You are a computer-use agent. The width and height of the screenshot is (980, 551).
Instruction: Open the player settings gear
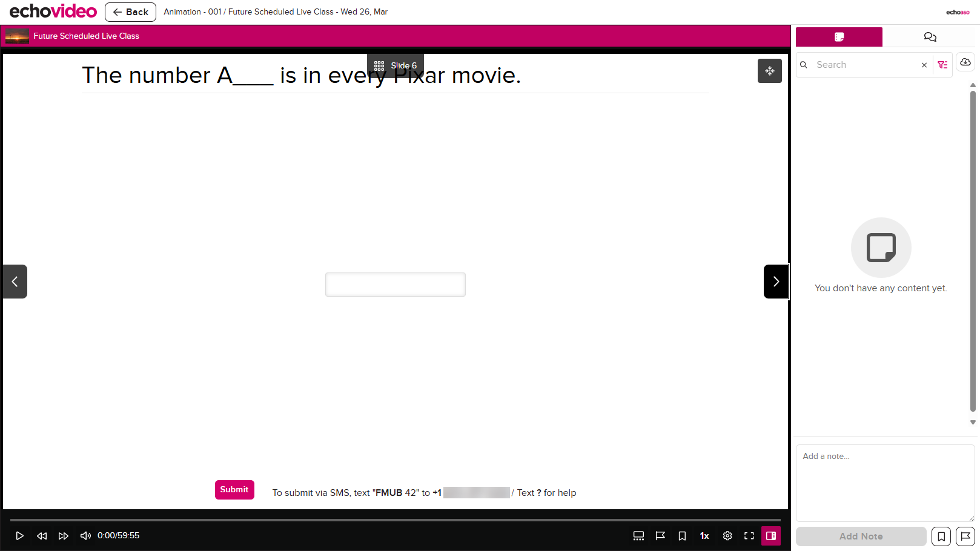[x=727, y=536]
